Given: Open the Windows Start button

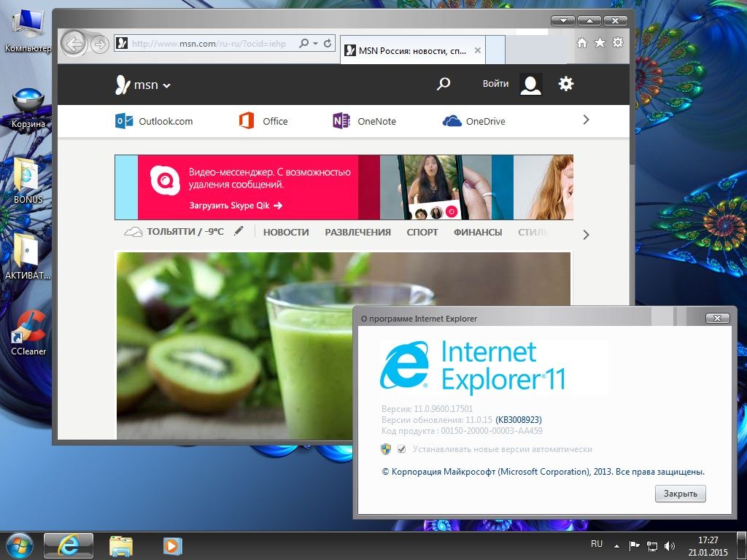Looking at the screenshot, I should (18, 545).
